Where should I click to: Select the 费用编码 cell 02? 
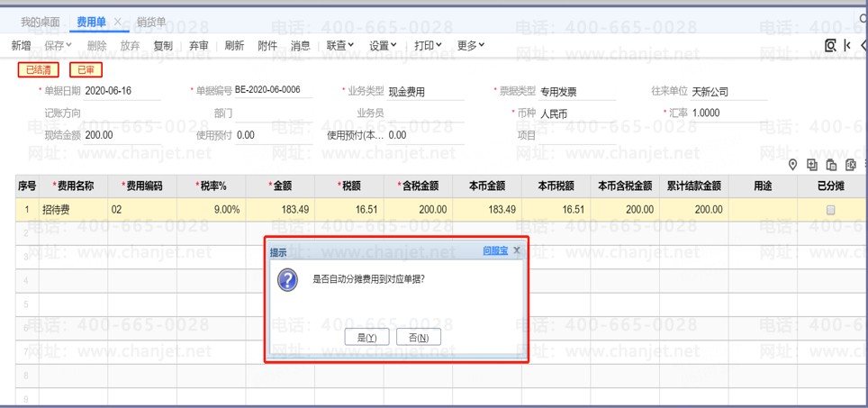click(142, 210)
